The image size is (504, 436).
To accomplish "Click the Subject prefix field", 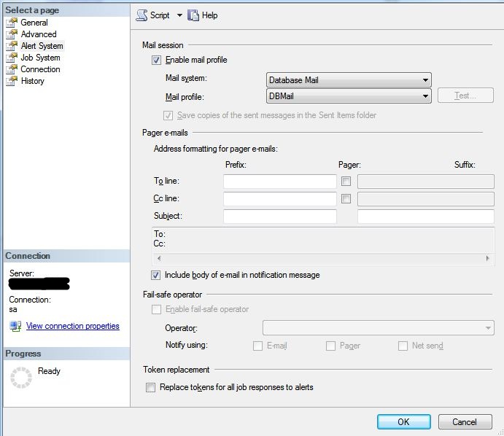I will [x=280, y=217].
